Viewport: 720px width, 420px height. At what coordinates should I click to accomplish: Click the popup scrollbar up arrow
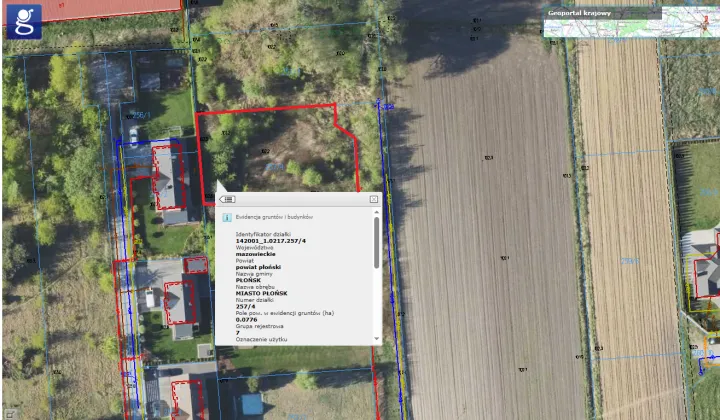[377, 212]
